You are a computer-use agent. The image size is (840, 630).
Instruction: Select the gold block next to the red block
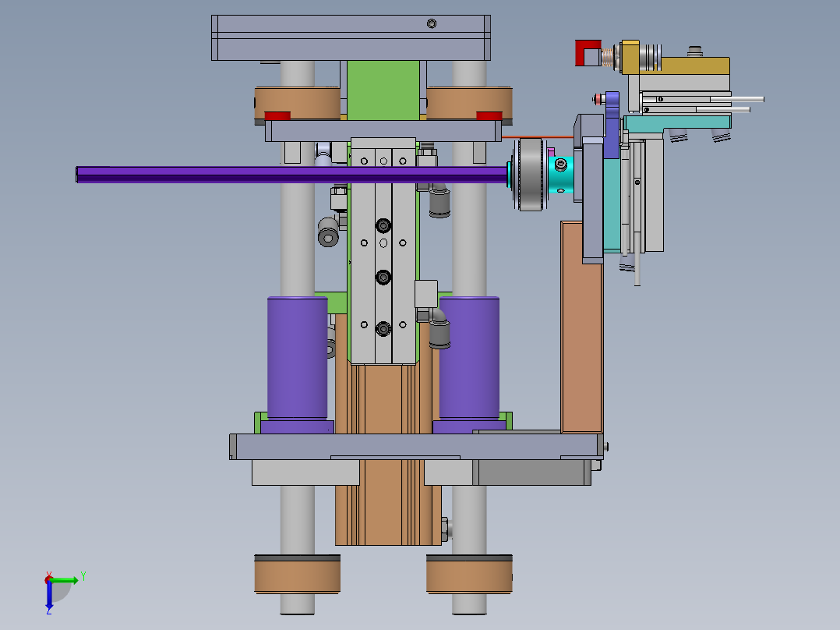pyautogui.click(x=630, y=57)
